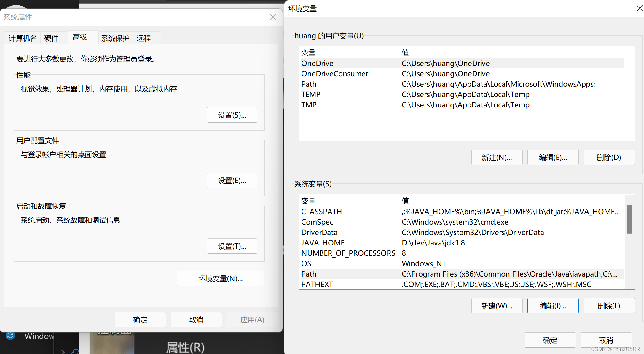
Task: Close the 系统属性 dialog
Action: coord(273,17)
